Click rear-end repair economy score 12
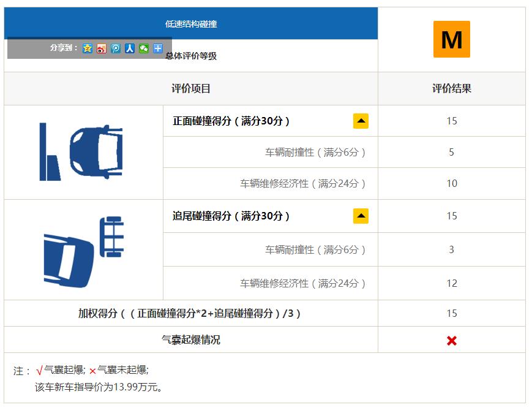This screenshot has height=410, width=532. (452, 283)
